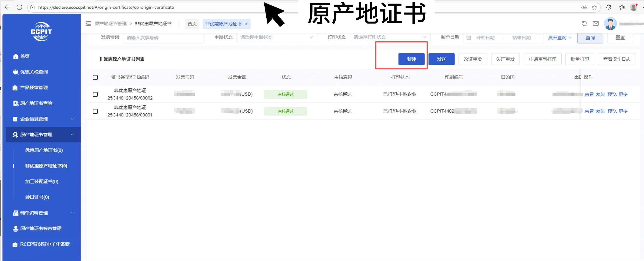Click the 新建 button

point(411,59)
